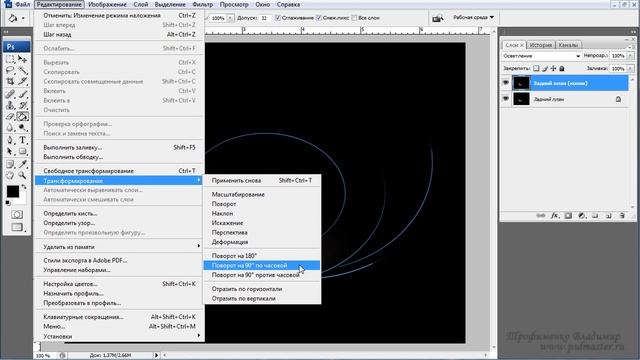The image size is (640, 360).
Task: Hide the Задний план (копия) layer
Action: click(506, 83)
